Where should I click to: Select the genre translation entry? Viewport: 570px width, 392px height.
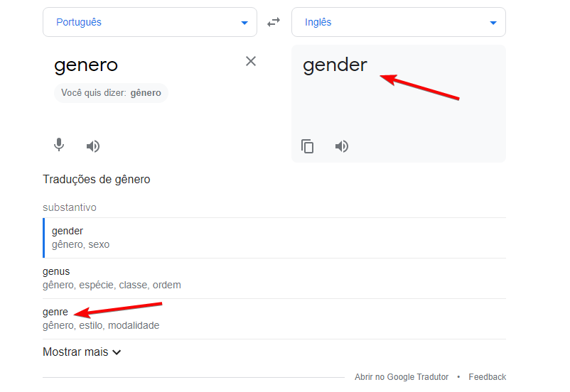[55, 312]
